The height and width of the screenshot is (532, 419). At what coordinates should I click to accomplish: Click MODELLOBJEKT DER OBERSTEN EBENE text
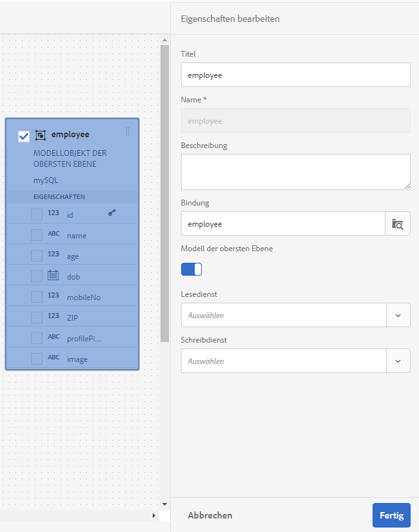(x=70, y=158)
